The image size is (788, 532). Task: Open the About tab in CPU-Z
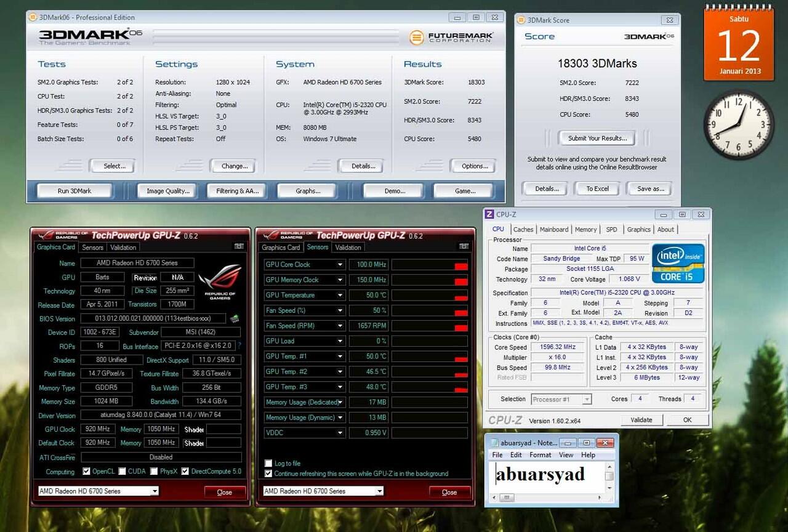pyautogui.click(x=665, y=230)
